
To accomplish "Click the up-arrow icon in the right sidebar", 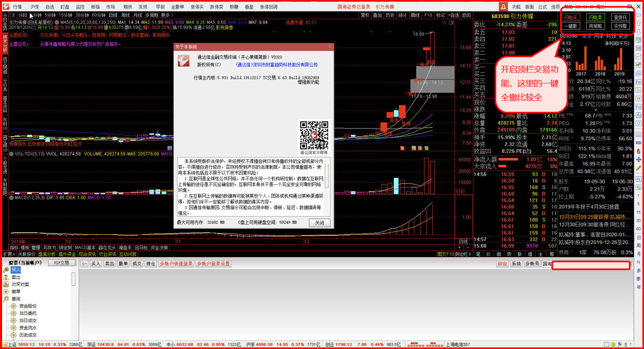I will click(639, 24).
